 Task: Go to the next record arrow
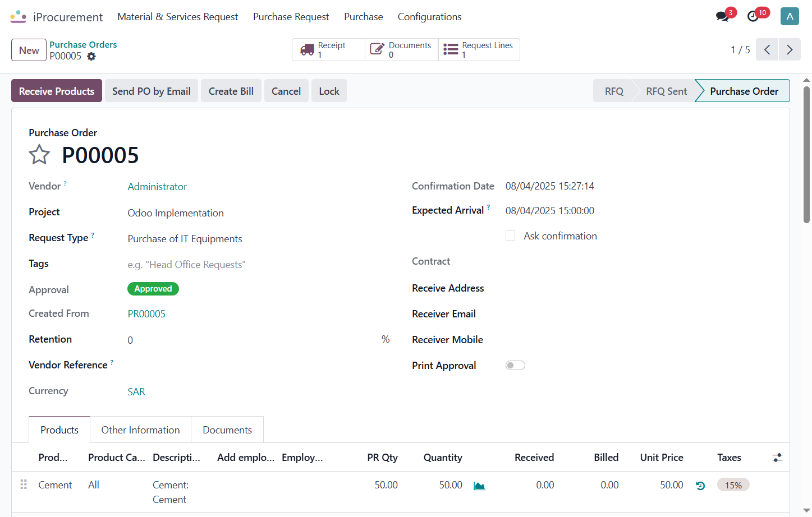click(x=790, y=49)
